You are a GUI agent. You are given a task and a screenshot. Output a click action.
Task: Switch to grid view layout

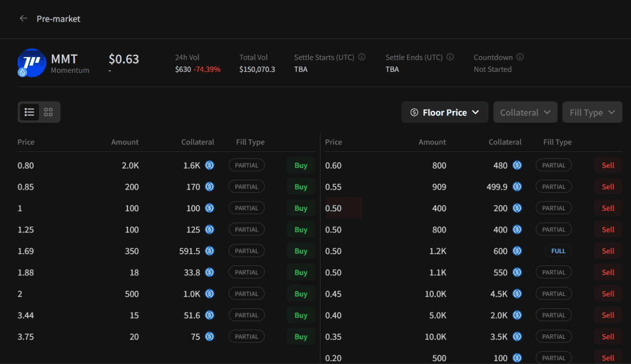tap(48, 112)
